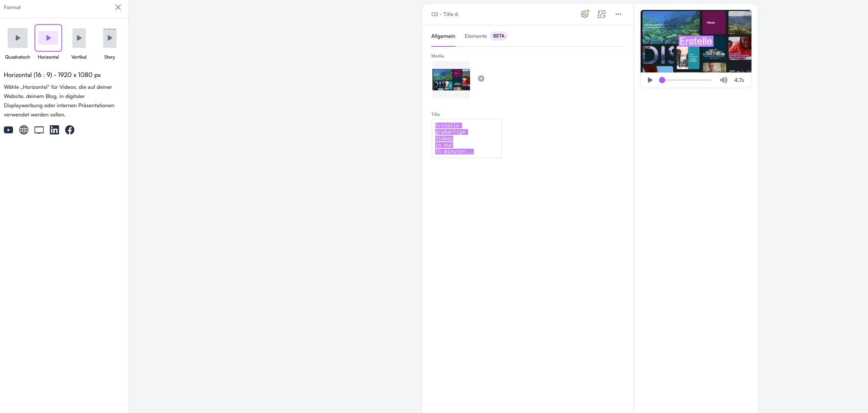Select the display screen icon
Viewport: 868px width, 413px height.
click(x=39, y=130)
